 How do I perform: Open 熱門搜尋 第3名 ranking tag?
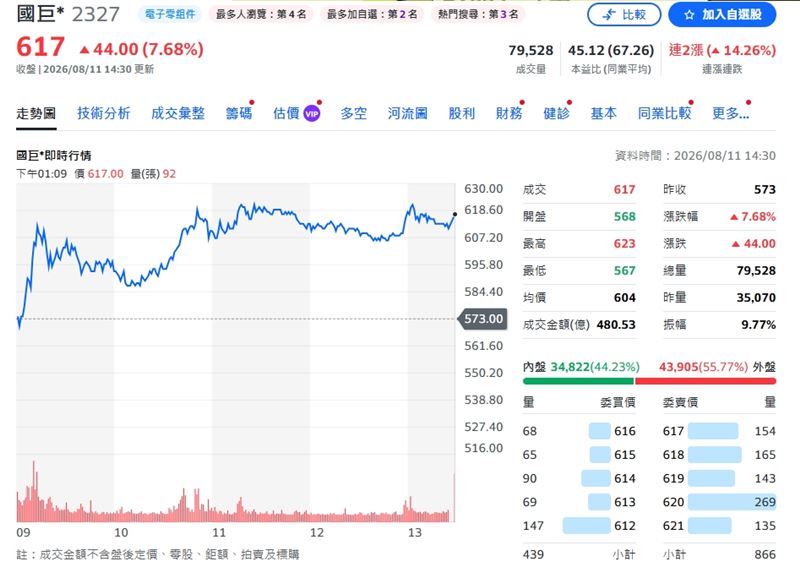(478, 14)
